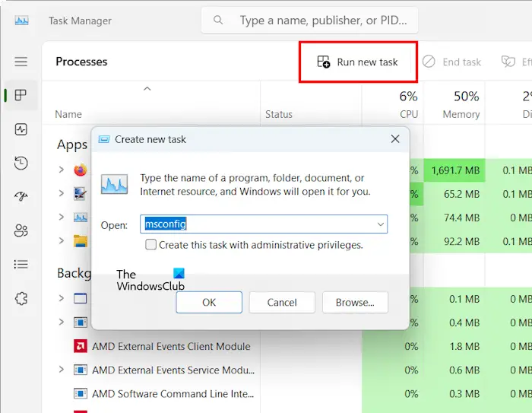The image size is (532, 413).
Task: Click the Processes page title
Action: point(81,62)
